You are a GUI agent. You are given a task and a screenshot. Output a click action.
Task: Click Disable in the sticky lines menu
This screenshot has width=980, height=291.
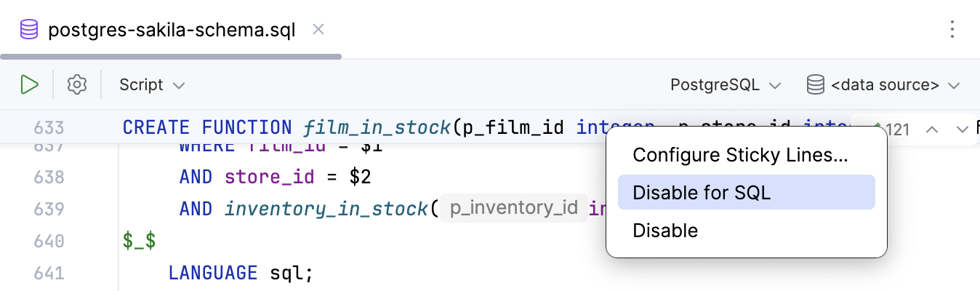(x=665, y=231)
